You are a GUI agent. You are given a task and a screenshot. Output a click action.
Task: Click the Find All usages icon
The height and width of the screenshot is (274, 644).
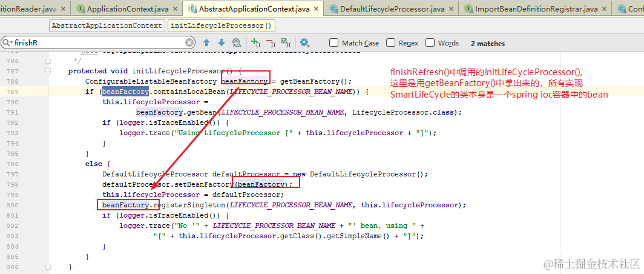pyautogui.click(x=236, y=42)
